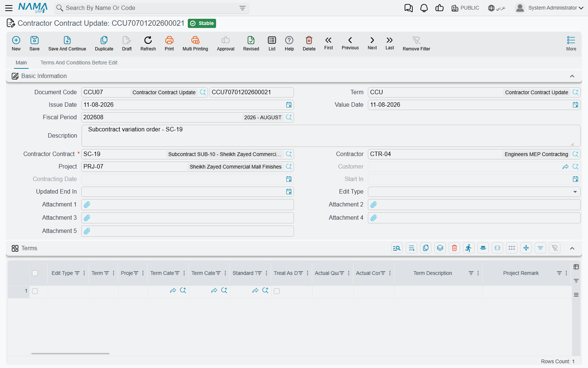
Task: Open Customer link arrow icon
Action: tap(565, 167)
